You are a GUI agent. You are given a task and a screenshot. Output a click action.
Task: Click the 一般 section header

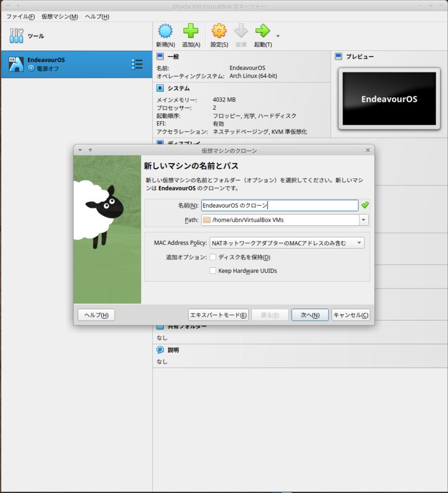tap(173, 56)
